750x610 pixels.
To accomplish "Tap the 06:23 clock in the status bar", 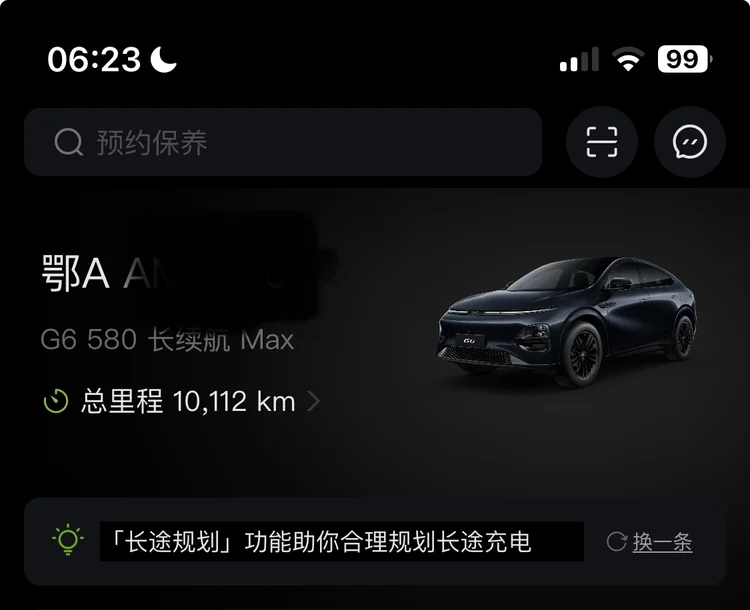I will click(x=94, y=60).
